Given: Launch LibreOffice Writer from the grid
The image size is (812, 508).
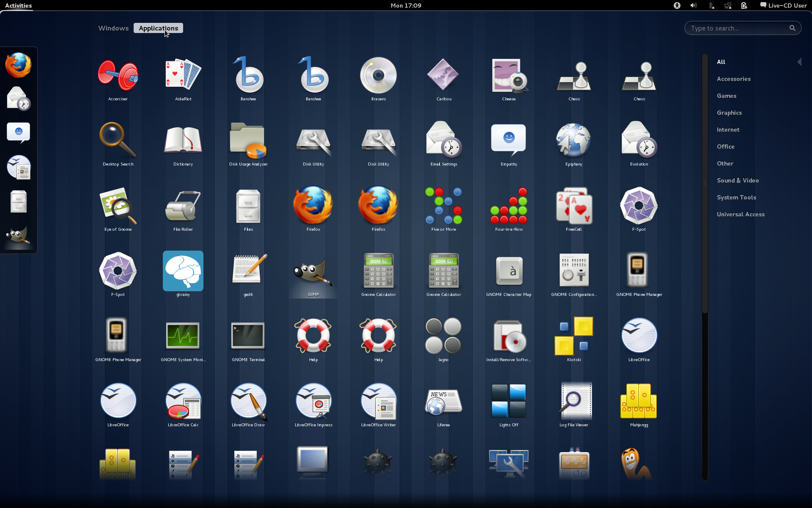Looking at the screenshot, I should (379, 406).
